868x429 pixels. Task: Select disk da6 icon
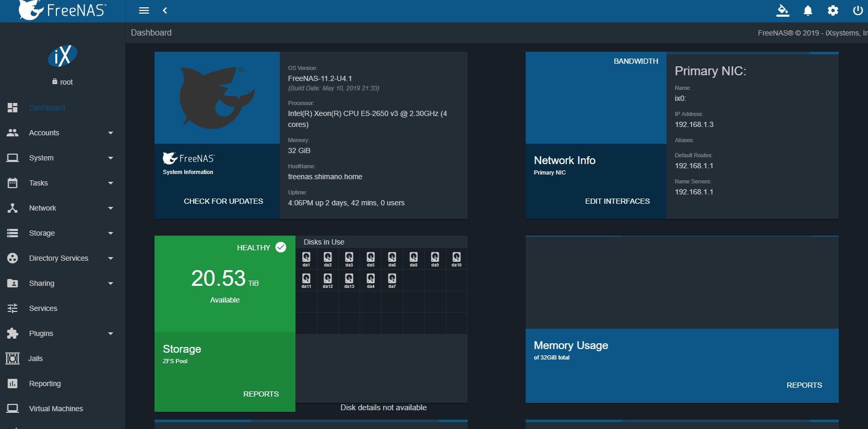392,259
